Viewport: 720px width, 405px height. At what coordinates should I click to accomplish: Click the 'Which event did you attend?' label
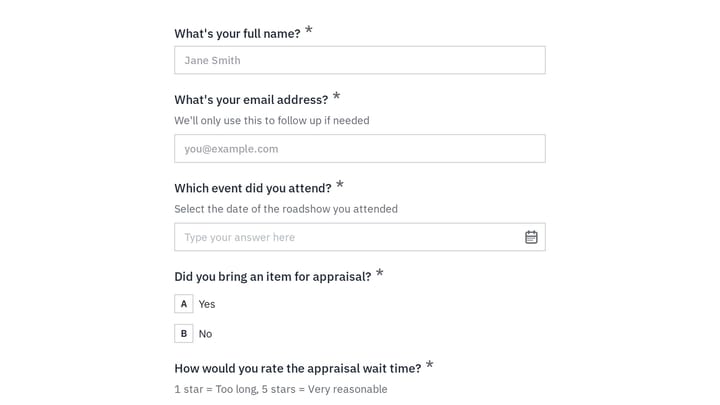(253, 188)
